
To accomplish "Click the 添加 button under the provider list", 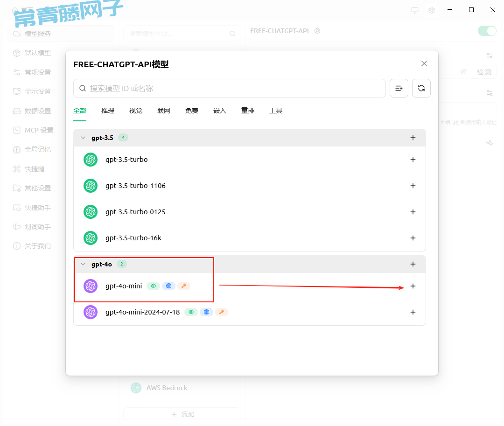I will [182, 414].
